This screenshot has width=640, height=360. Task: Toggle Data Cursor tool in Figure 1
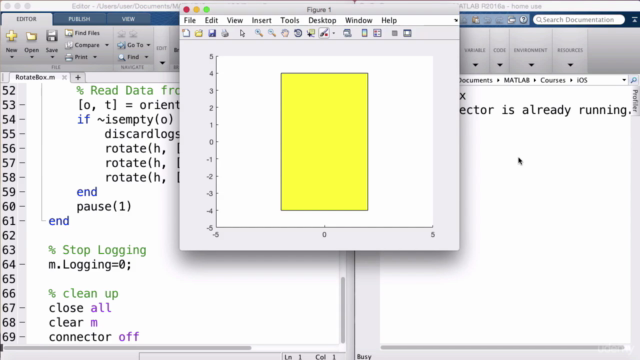click(x=311, y=33)
